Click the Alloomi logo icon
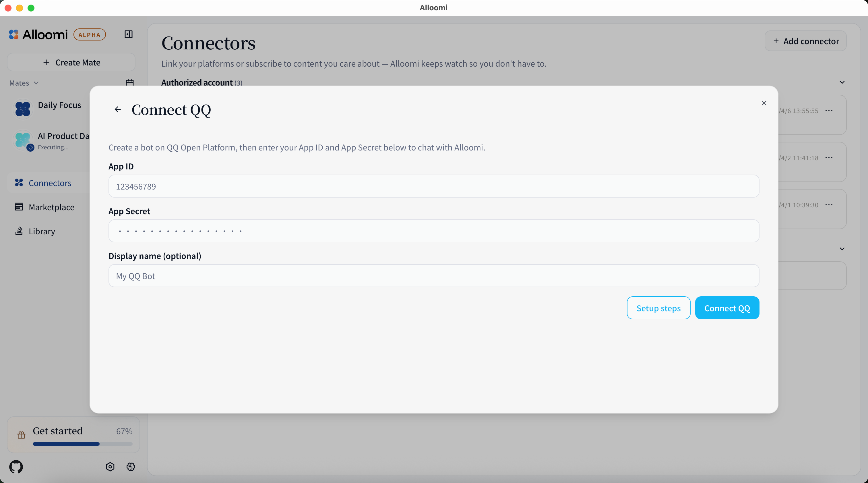 (x=14, y=34)
